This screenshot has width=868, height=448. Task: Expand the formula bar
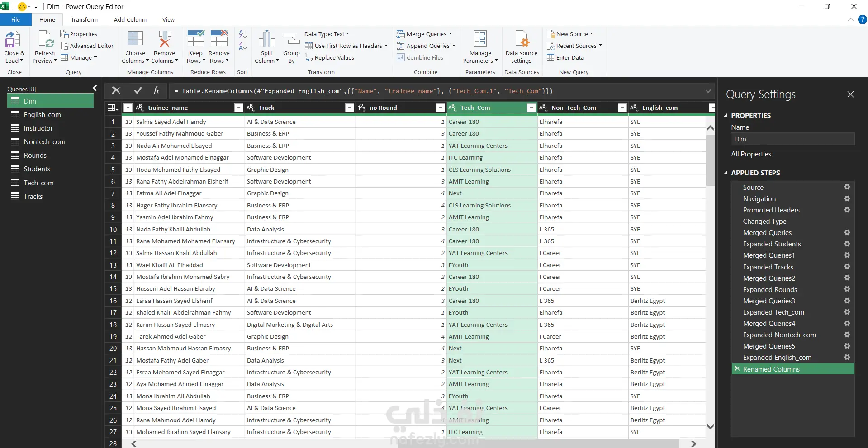click(708, 91)
